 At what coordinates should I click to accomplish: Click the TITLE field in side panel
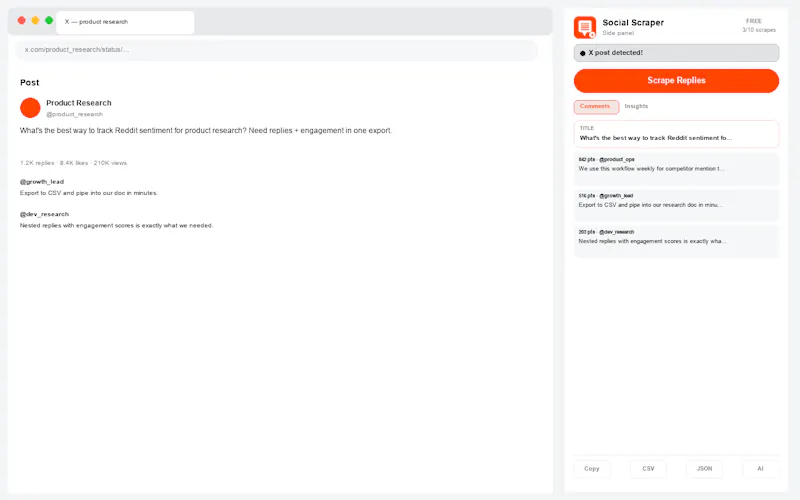click(x=676, y=134)
